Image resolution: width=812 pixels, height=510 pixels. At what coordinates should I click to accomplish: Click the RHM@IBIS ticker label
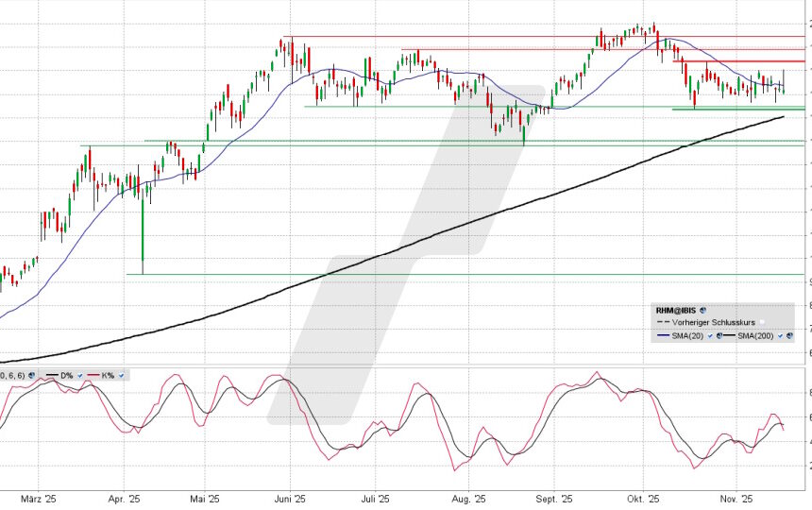pyautogui.click(x=676, y=311)
